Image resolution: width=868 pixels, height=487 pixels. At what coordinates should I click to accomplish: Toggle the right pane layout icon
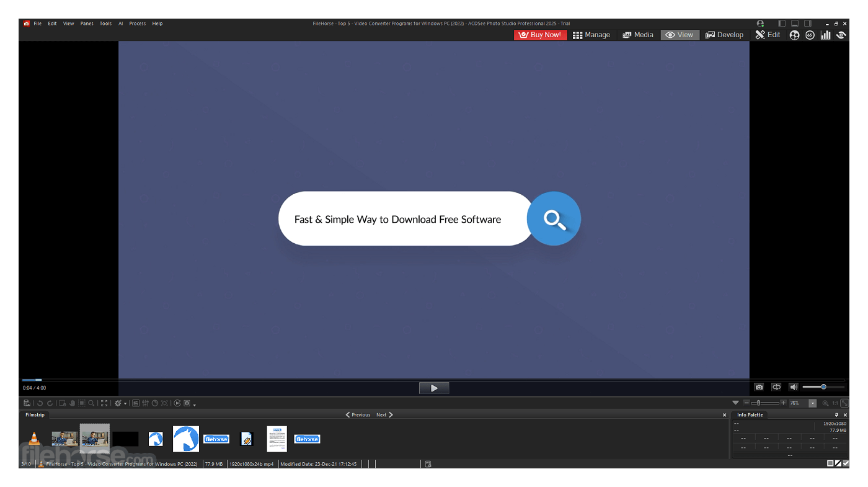pos(807,24)
